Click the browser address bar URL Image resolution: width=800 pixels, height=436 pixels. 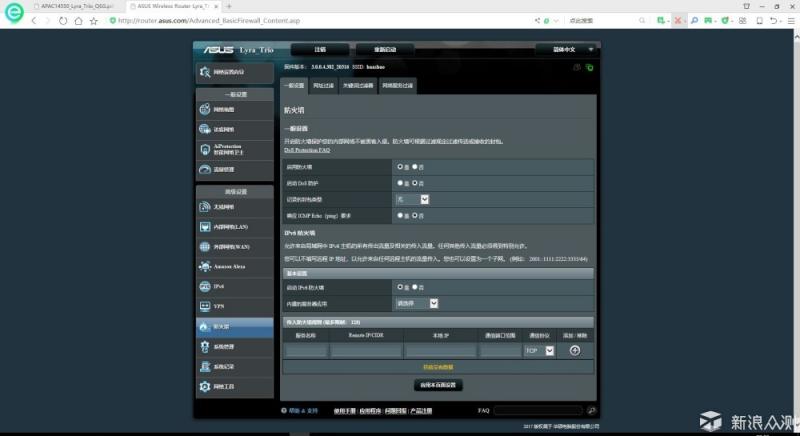[209, 21]
